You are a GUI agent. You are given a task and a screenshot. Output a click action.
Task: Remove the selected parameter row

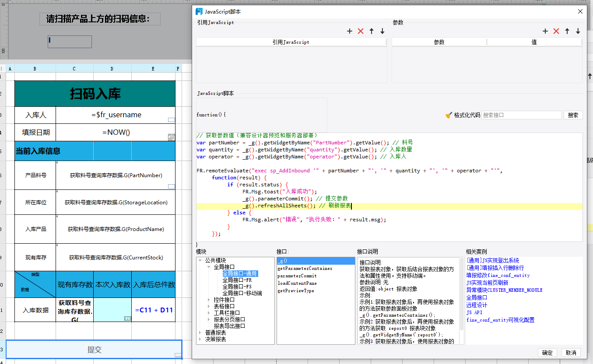pyautogui.click(x=556, y=31)
